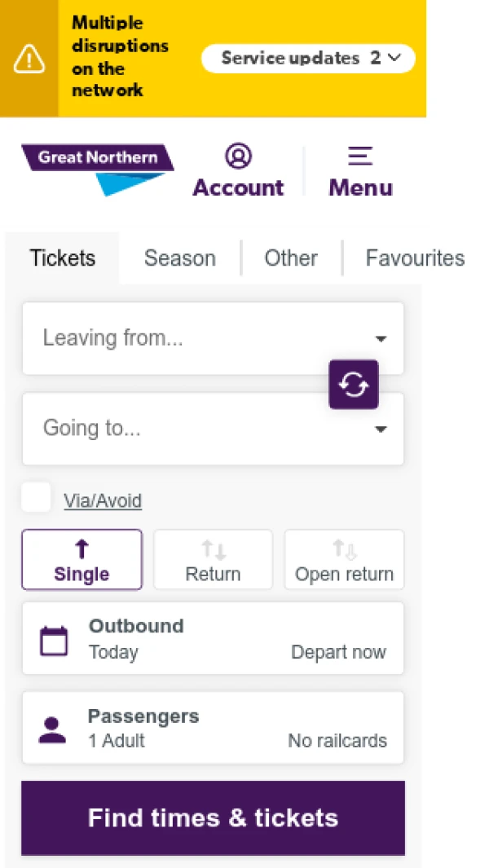Click the Depart now time option
Screen dimensions: 489x868
(338, 652)
